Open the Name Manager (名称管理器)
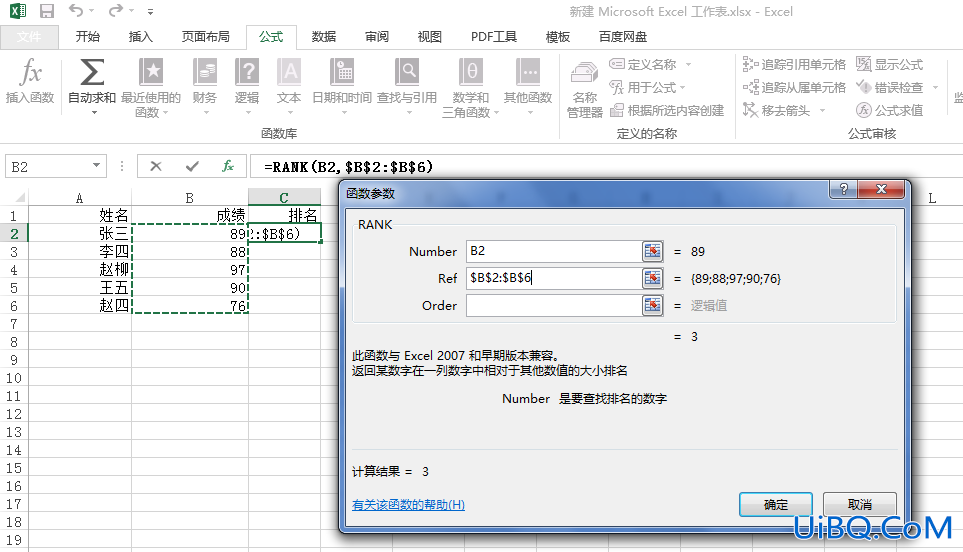The image size is (963, 552). click(x=585, y=89)
